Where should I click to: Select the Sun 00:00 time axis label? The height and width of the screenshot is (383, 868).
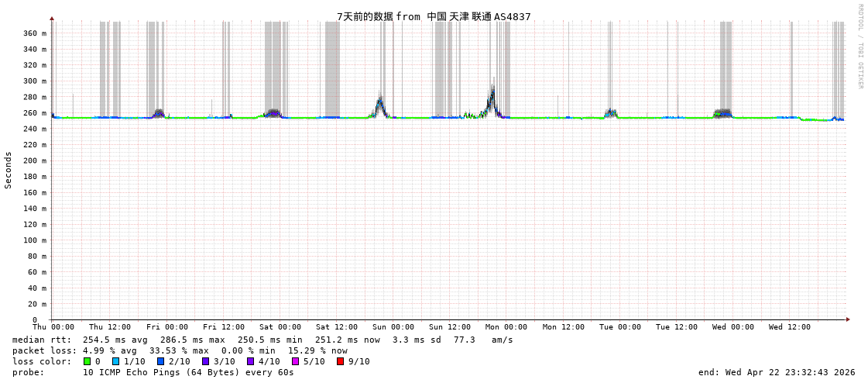pyautogui.click(x=393, y=327)
